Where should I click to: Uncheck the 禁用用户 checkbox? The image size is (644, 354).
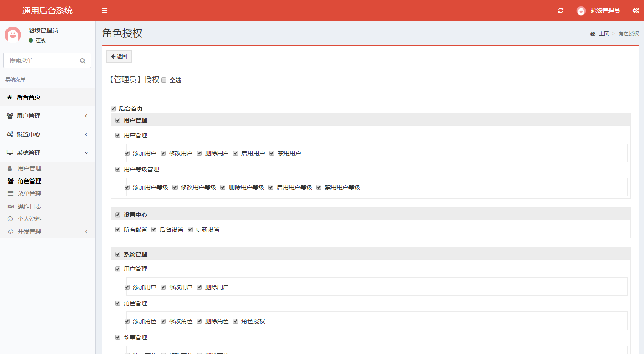272,153
